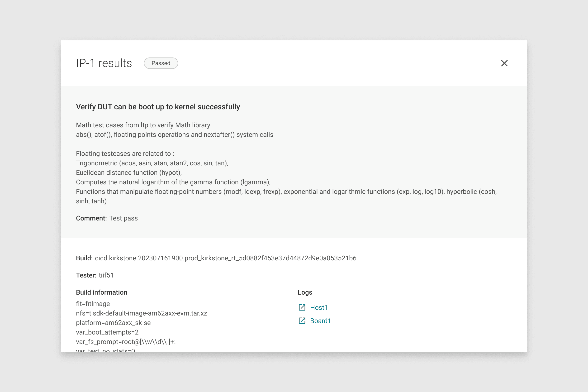Viewport: 588px width, 392px height.
Task: Click the Trigonometric functions description line
Action: 152,163
